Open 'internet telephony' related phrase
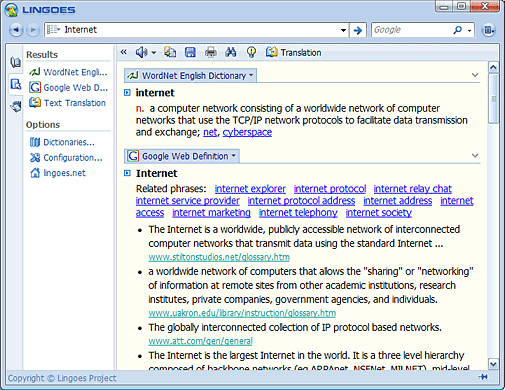Viewport: 505px width, 390px height. tap(298, 213)
